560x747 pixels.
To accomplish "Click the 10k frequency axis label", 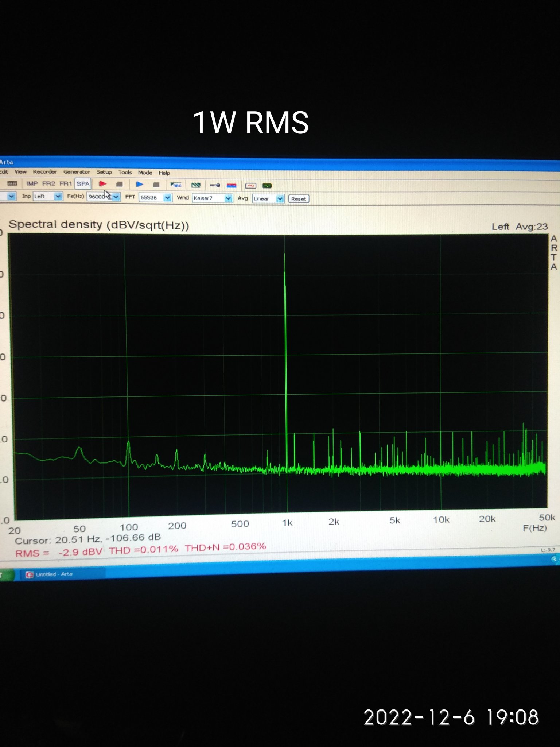I will [x=441, y=519].
